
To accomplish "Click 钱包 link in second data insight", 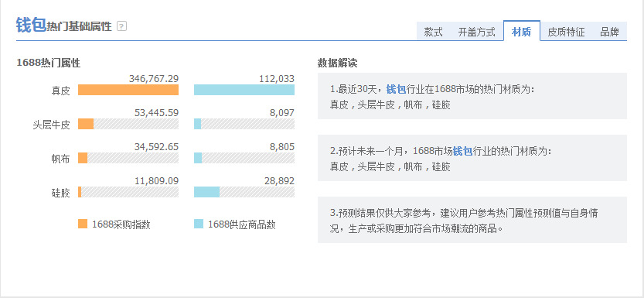I will coord(462,151).
